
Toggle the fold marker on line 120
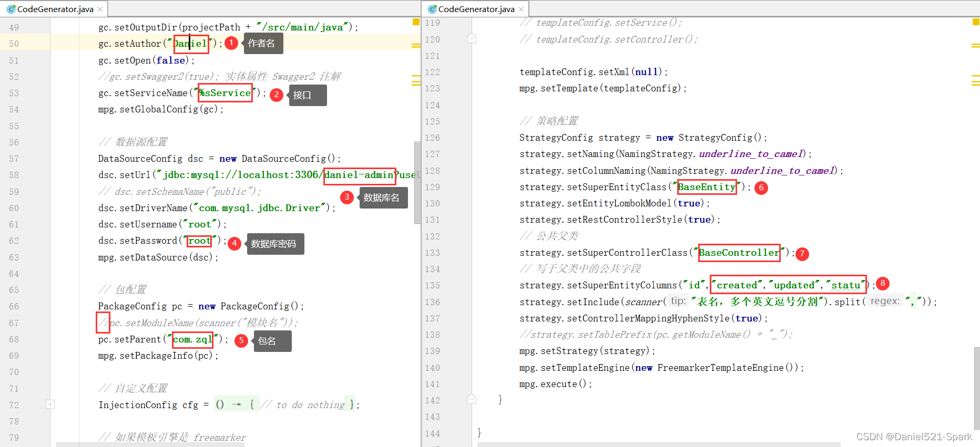(472, 39)
